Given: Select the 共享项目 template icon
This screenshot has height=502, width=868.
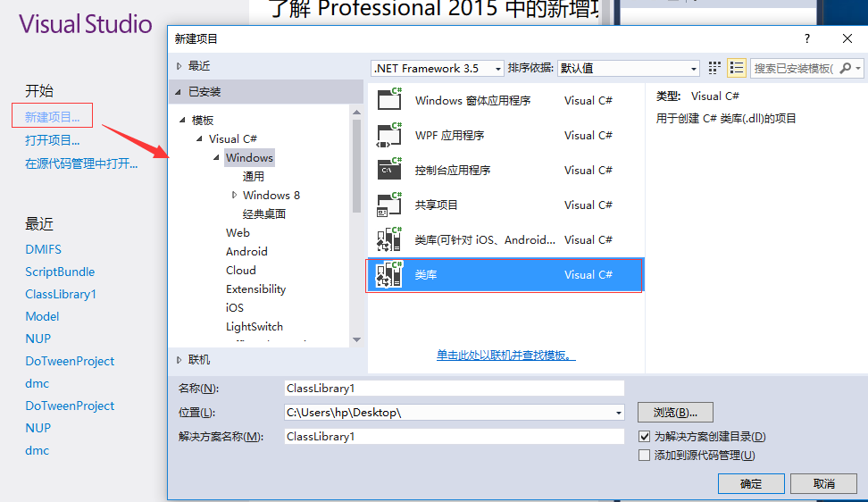Looking at the screenshot, I should pos(389,205).
